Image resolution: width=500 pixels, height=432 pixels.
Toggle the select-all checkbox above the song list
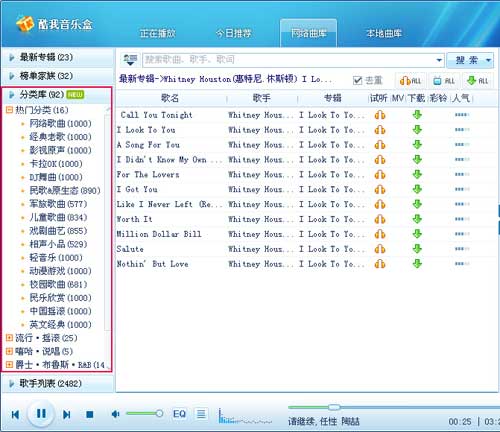[357, 80]
